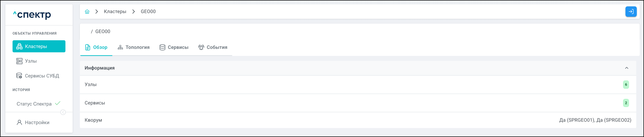644x137 pixels.
Task: Click the green Сервисы count badge 2
Action: pos(626,103)
